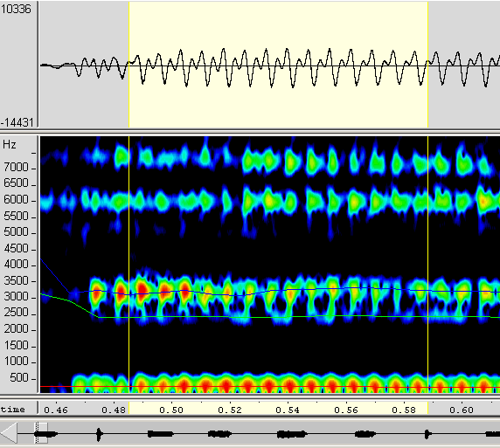Screen dimensions: 500x448
Task: Click the red pitch track line in the spectrogram
Action: click(x=270, y=387)
